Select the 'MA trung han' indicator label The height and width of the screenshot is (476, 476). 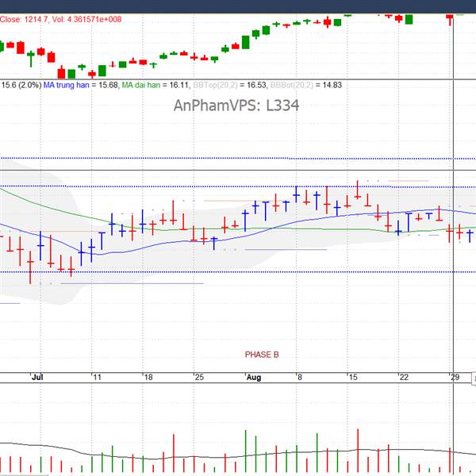click(x=67, y=85)
